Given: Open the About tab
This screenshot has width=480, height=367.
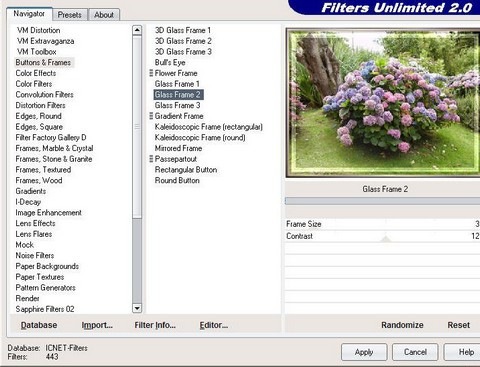Looking at the screenshot, I should pos(104,15).
